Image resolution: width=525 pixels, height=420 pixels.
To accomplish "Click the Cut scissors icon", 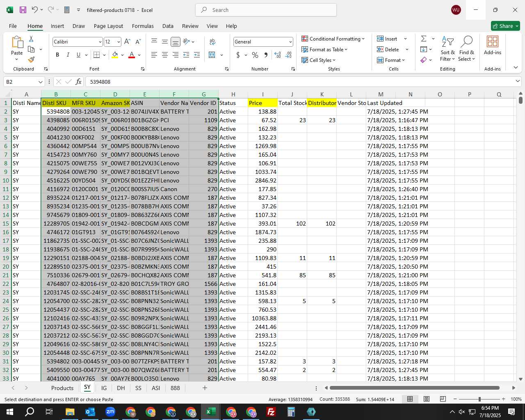I will (31, 39).
